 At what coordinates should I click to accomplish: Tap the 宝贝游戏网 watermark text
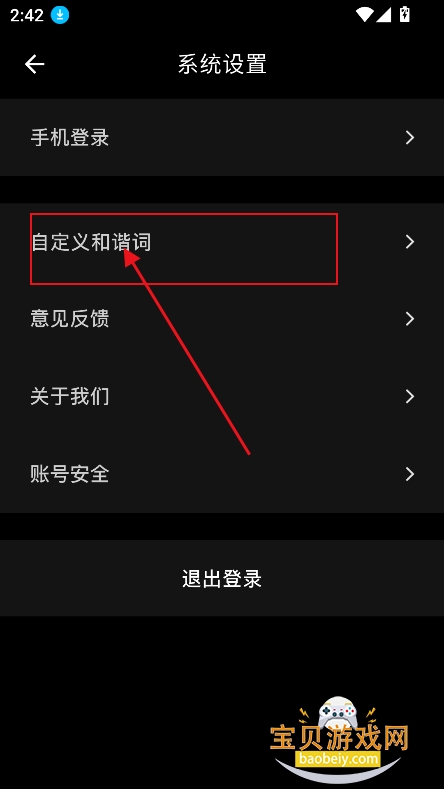339,738
